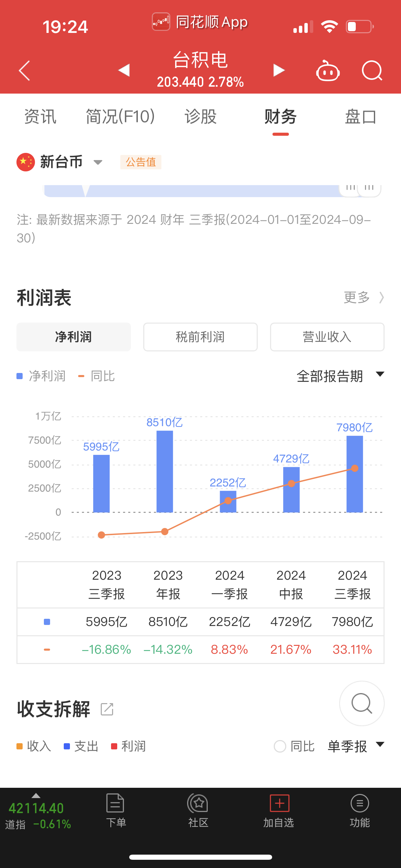
Task: Open the 下单 order icon
Action: tap(116, 803)
